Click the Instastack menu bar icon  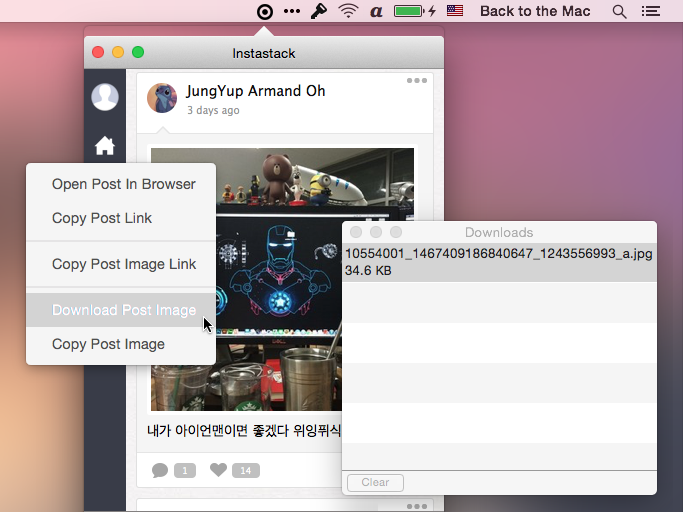265,11
